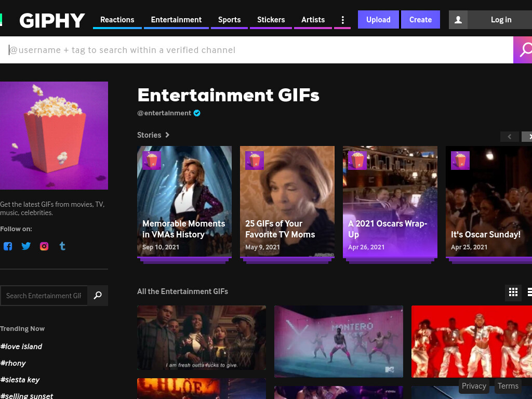Open the #love island trending tag
Image resolution: width=532 pixels, height=399 pixels.
[21, 347]
